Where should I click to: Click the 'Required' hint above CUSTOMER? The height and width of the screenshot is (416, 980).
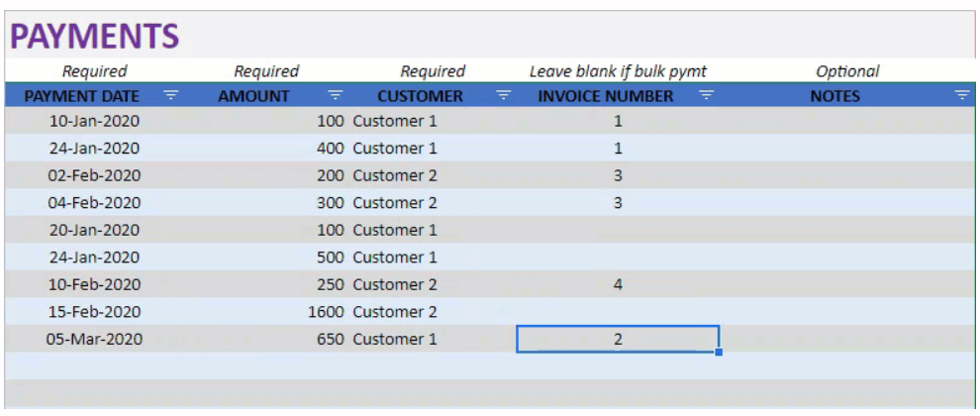tap(433, 71)
